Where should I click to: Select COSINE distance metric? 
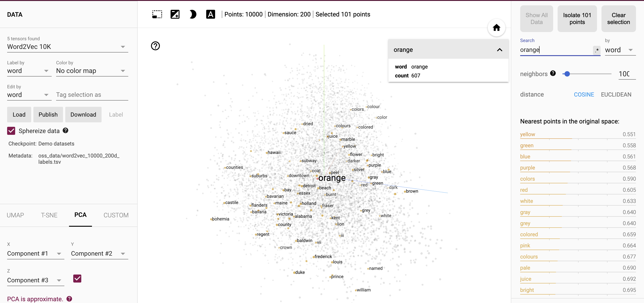tap(584, 94)
